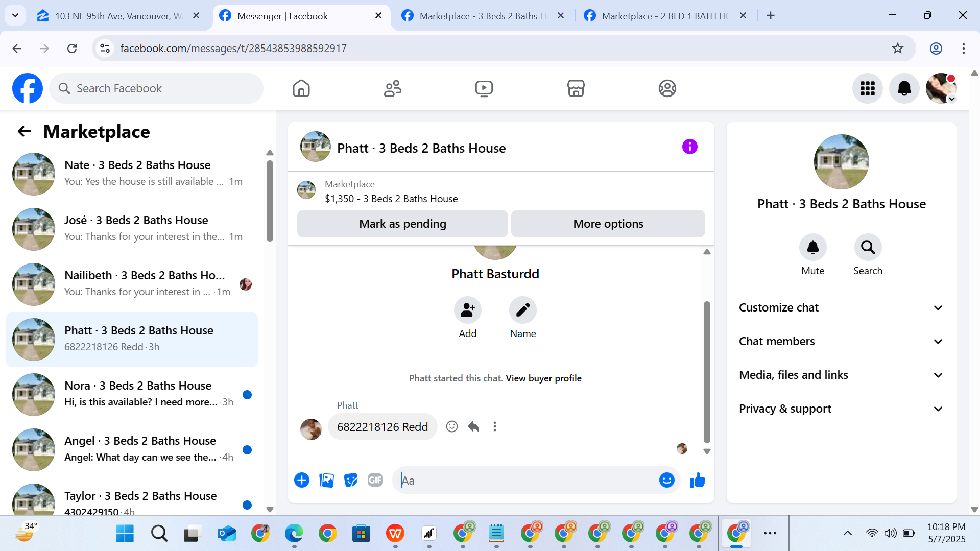The width and height of the screenshot is (980, 551).
Task: Show hidden system tray icons
Action: tap(847, 533)
